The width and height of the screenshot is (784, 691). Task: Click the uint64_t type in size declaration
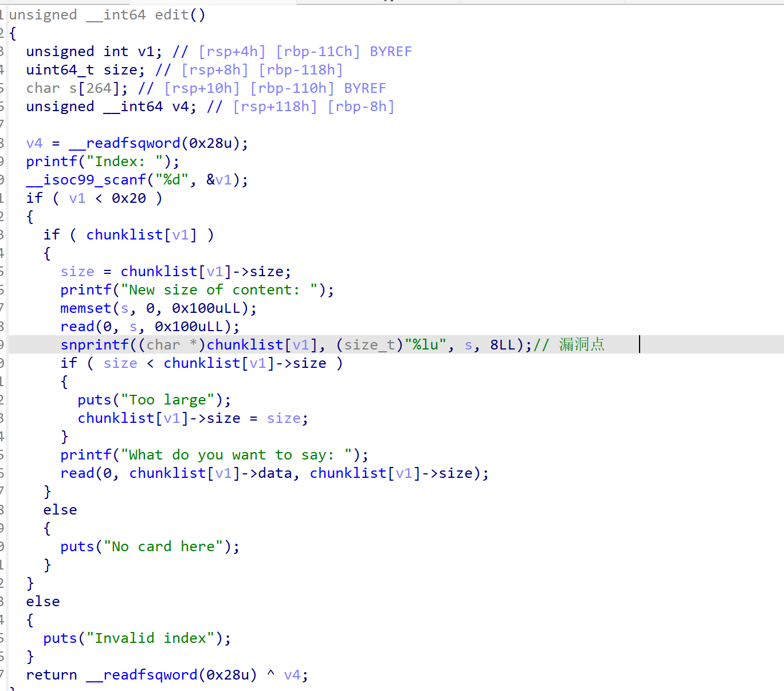[x=60, y=70]
